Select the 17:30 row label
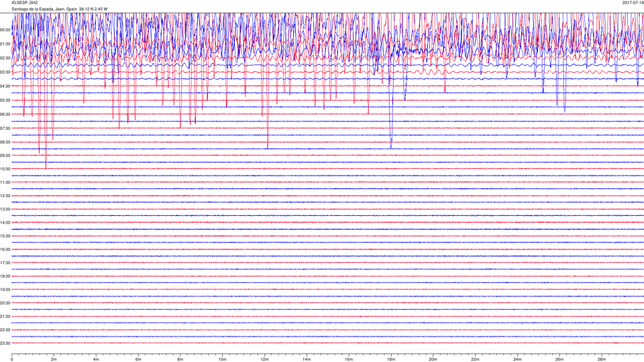 (5, 263)
